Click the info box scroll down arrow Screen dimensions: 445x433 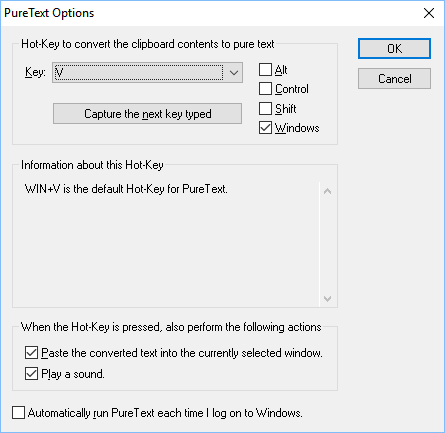pyautogui.click(x=328, y=299)
